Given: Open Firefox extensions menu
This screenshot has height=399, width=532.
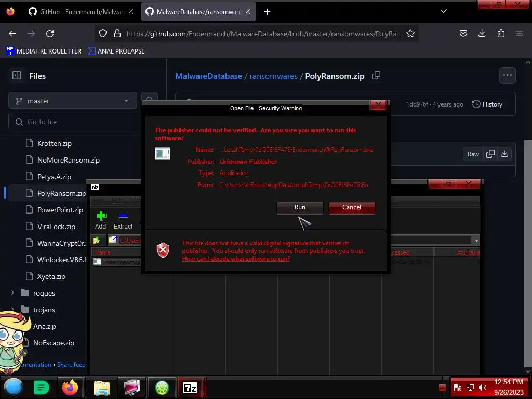Looking at the screenshot, I should (501, 33).
